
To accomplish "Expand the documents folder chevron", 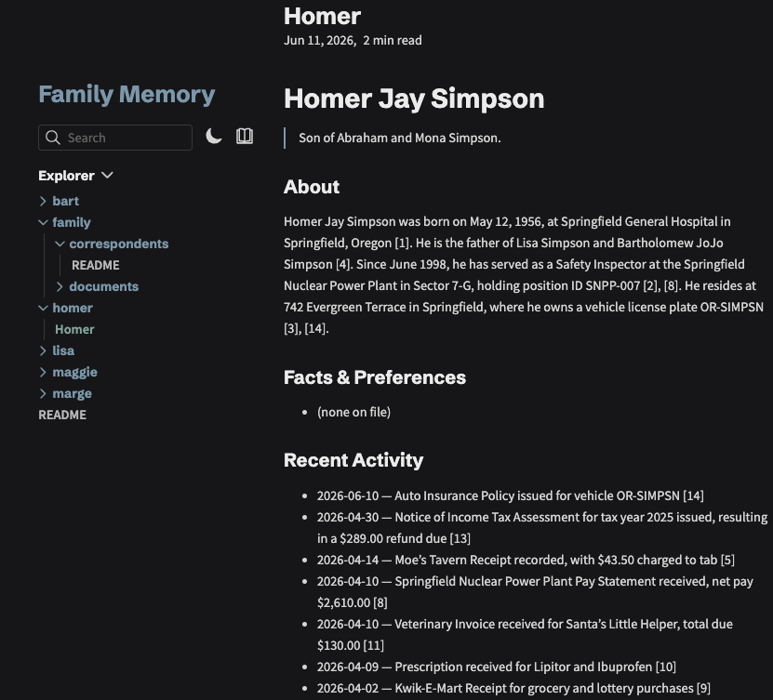I will (x=60, y=286).
